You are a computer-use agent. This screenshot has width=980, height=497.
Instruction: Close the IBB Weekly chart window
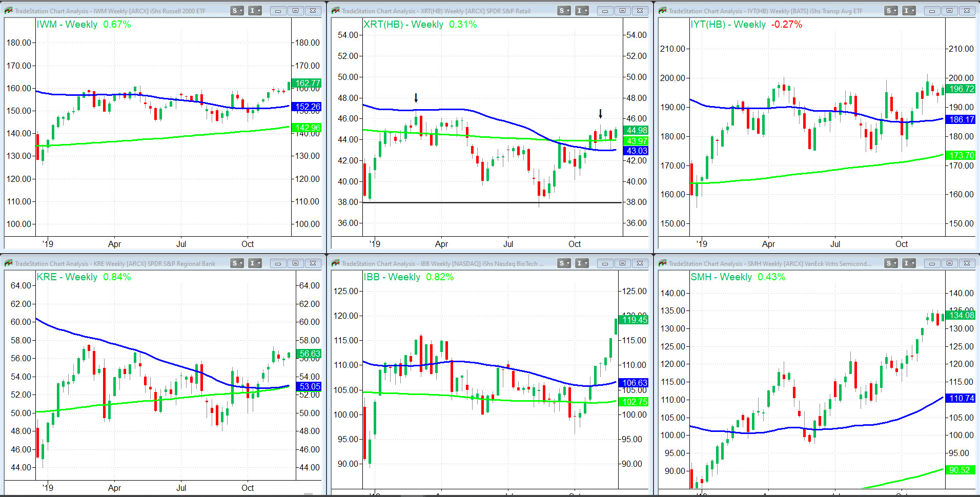tap(640, 263)
